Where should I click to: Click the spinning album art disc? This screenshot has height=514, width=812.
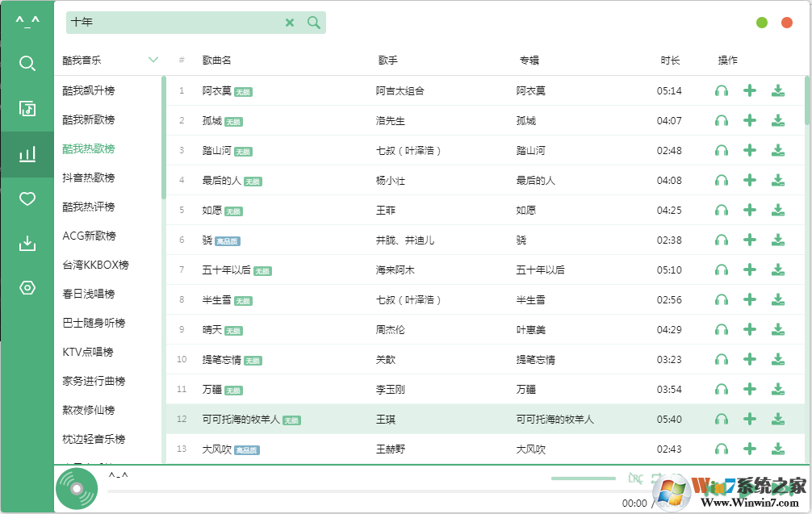(76, 487)
